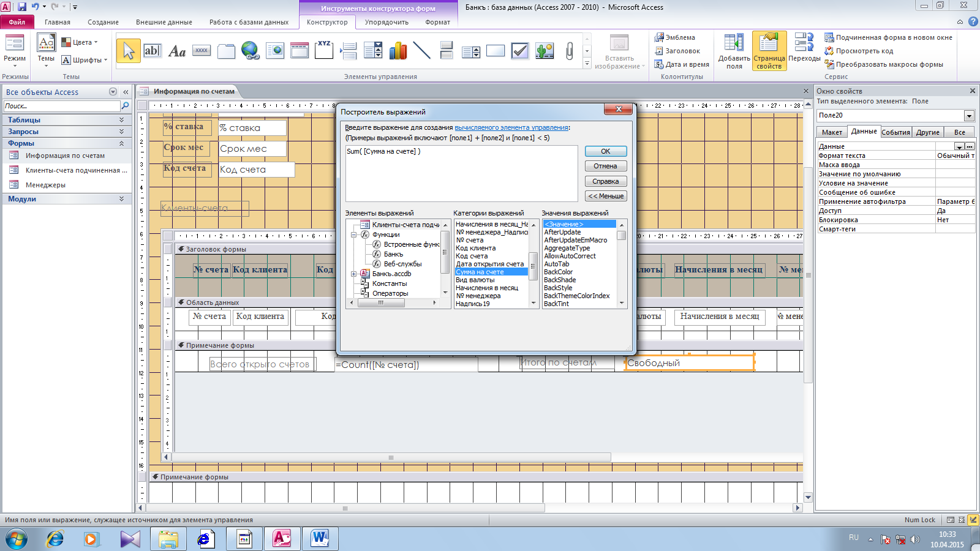Open Менеджеры form in navigation pane

click(45, 185)
